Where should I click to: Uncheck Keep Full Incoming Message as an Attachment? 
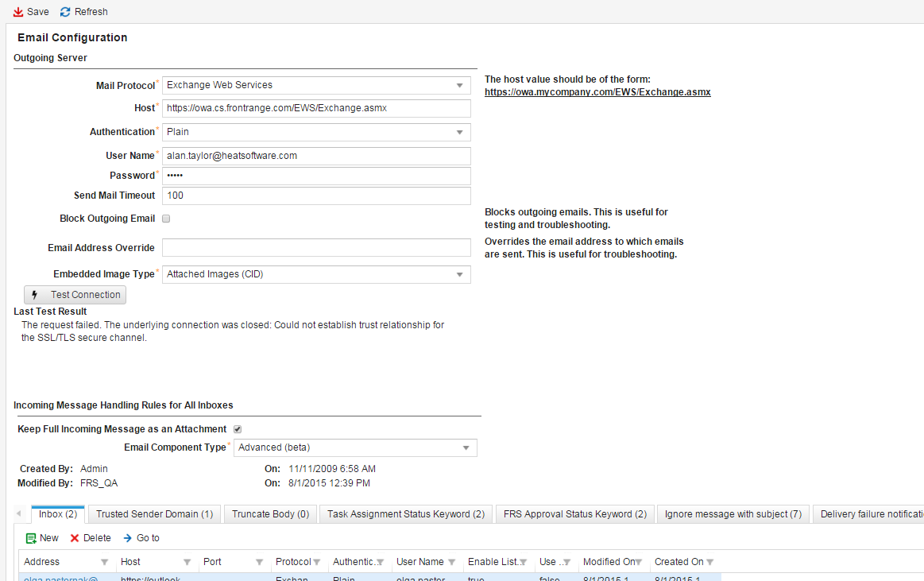click(x=237, y=428)
